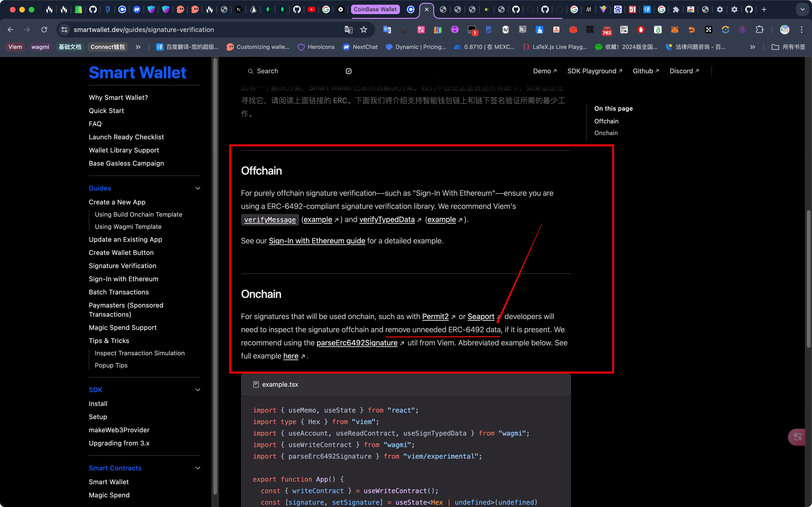Open the wagmi bookmark
This screenshot has width=812, height=507.
click(40, 47)
